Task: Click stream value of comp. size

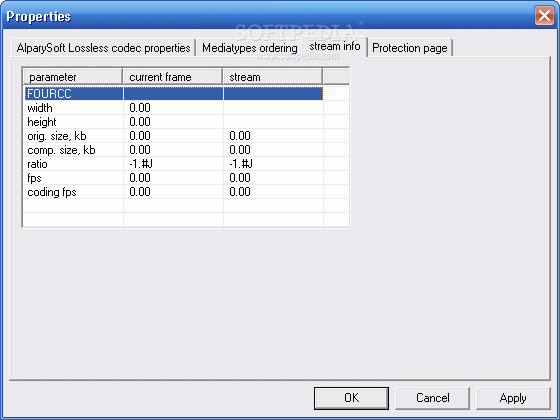Action: 240,150
